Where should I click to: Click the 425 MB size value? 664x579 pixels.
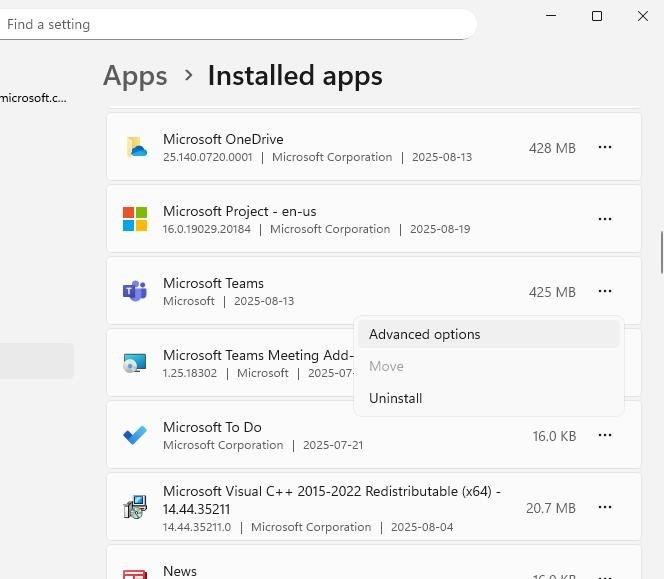pos(552,292)
